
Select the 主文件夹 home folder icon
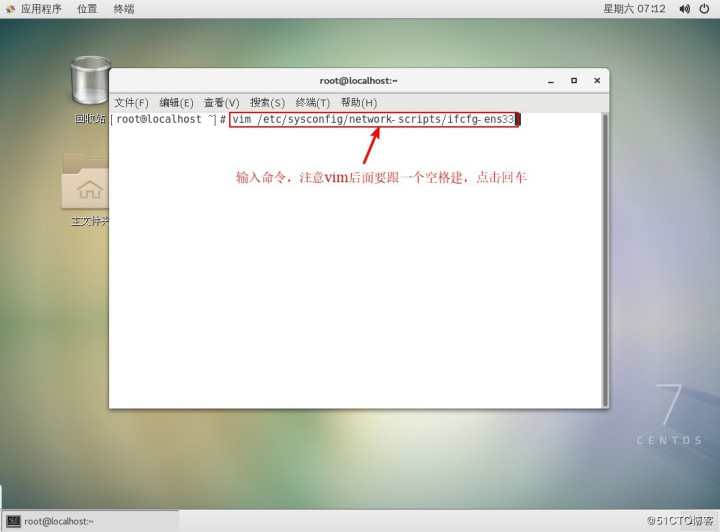pyautogui.click(x=86, y=189)
